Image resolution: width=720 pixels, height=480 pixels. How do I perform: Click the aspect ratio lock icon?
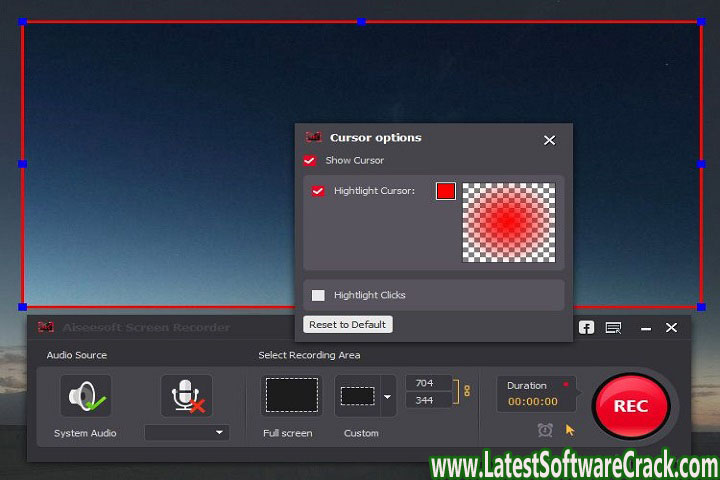(x=466, y=391)
